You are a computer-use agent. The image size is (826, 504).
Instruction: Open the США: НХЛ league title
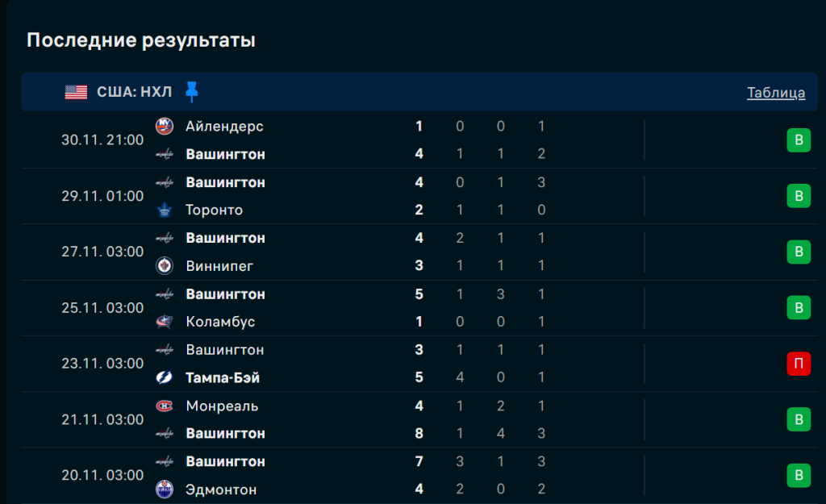click(x=134, y=92)
